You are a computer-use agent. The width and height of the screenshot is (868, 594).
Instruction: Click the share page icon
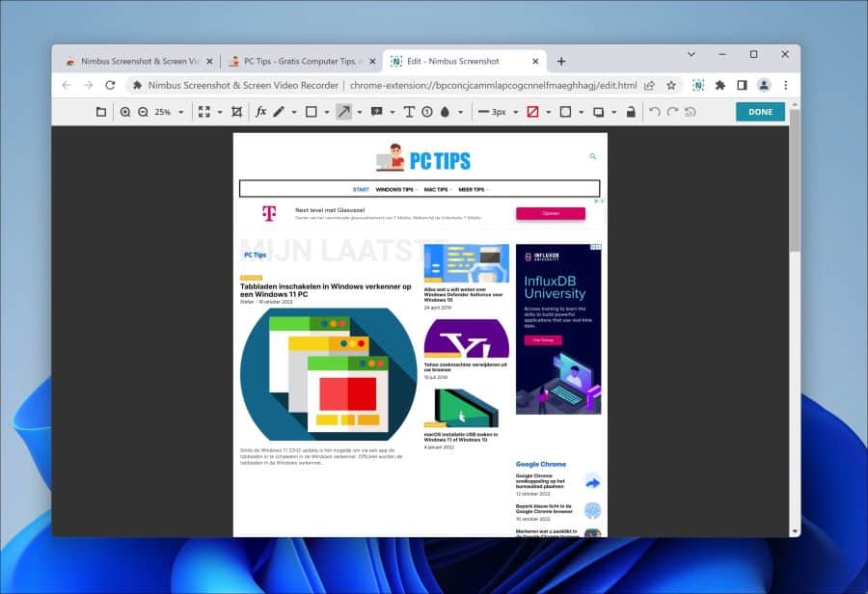click(x=649, y=85)
